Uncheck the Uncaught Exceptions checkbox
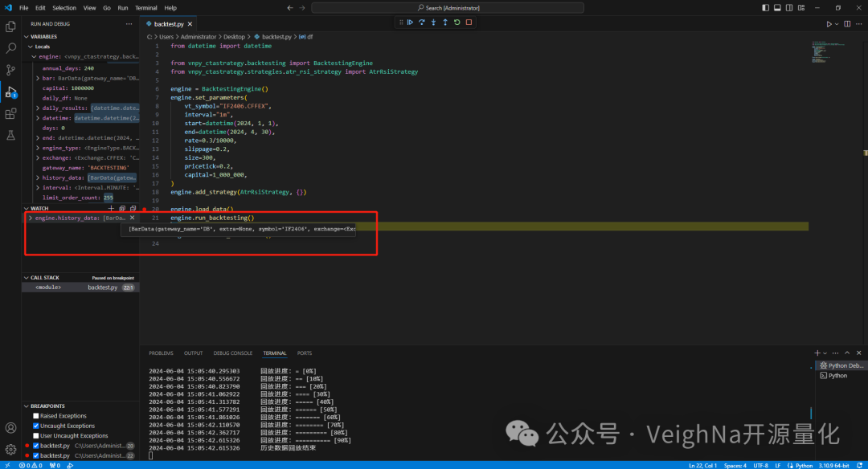Image resolution: width=868 pixels, height=469 pixels. coord(36,426)
